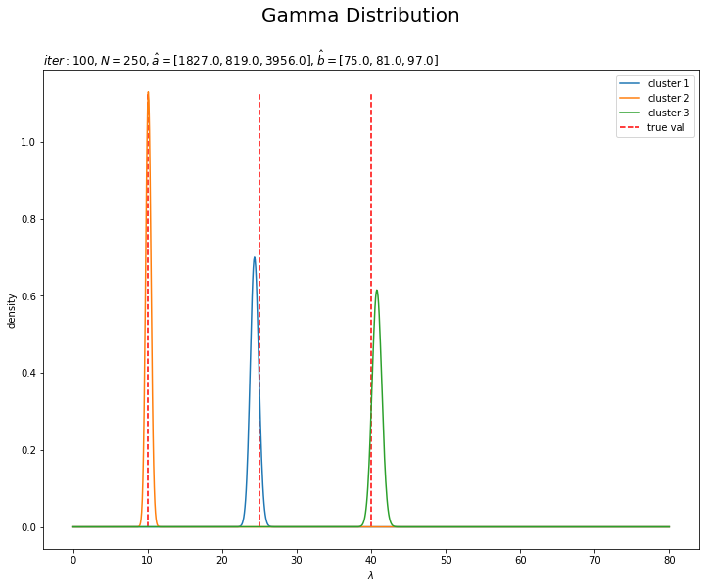The image size is (706, 588).
Task: Click the x-axis tick label 30
Action: (297, 560)
